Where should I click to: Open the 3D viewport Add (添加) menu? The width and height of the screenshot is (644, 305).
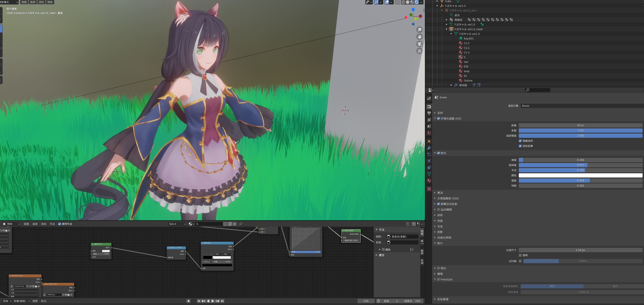pos(42,2)
